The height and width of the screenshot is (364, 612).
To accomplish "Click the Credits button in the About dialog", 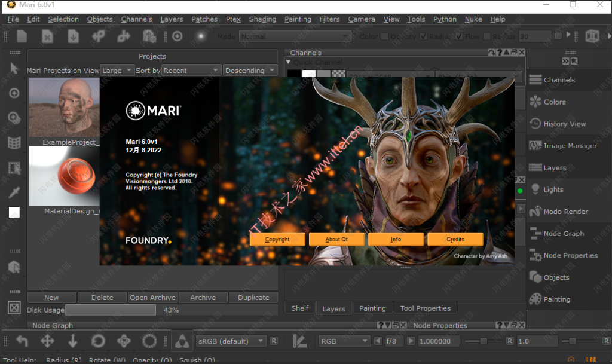I will (455, 238).
